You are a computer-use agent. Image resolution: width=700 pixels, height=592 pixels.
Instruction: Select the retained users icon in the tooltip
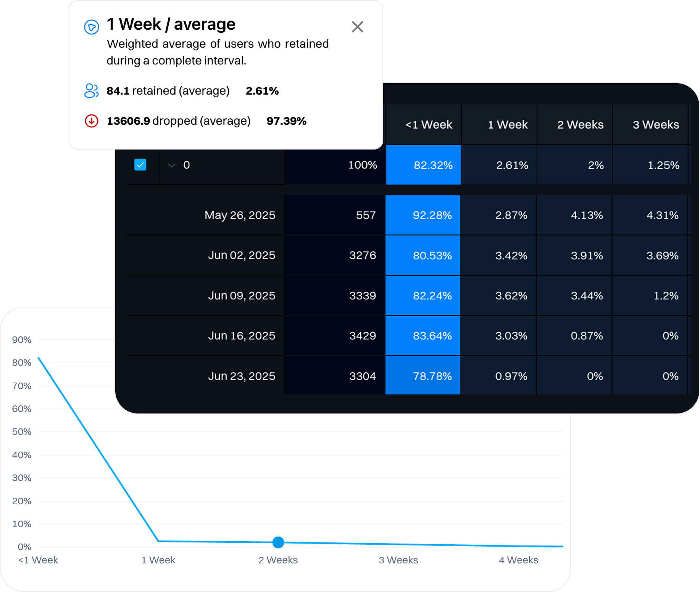[91, 91]
